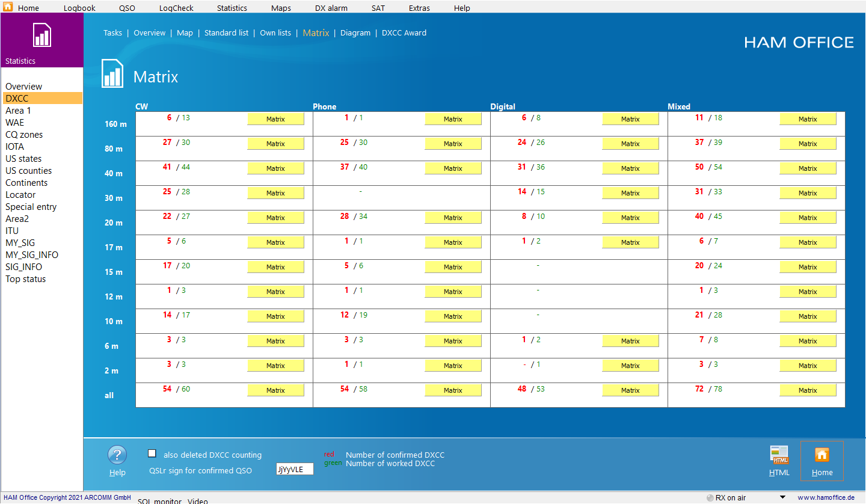Image resolution: width=866 pixels, height=504 pixels.
Task: Open the Statistics menu
Action: 232,8
